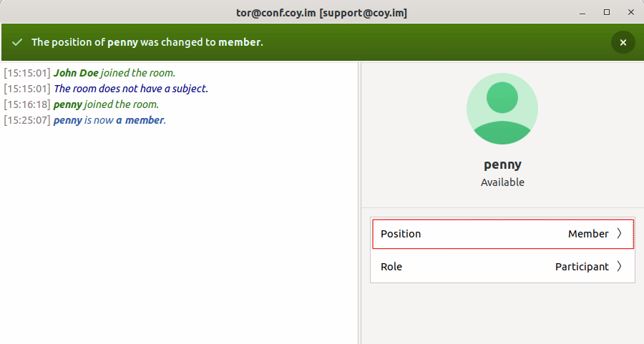Click the penny name heading
Viewport: 644px width, 344px height.
(x=502, y=164)
